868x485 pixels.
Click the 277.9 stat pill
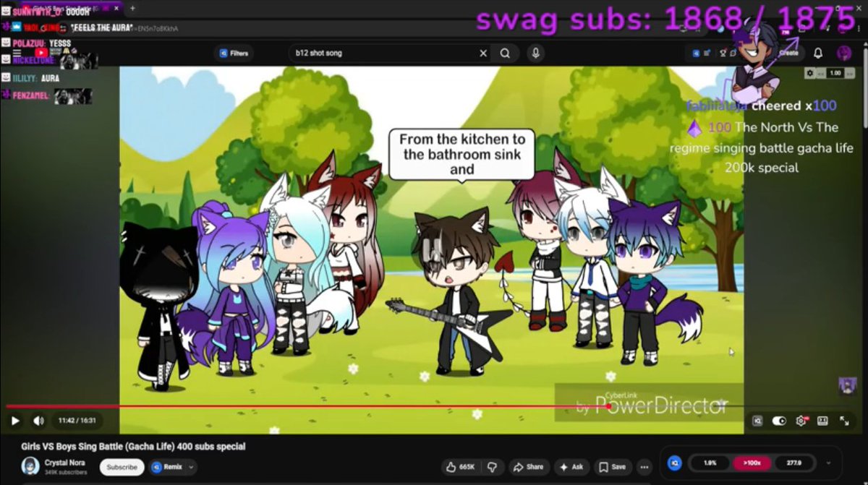coord(793,463)
